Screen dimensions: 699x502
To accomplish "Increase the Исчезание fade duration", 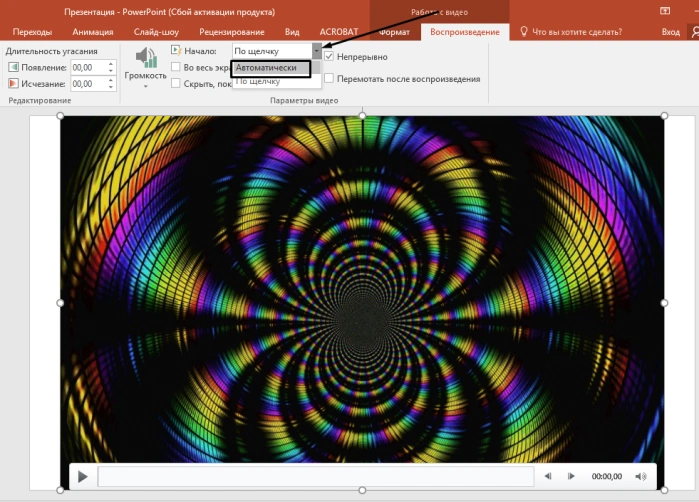I will [x=111, y=80].
